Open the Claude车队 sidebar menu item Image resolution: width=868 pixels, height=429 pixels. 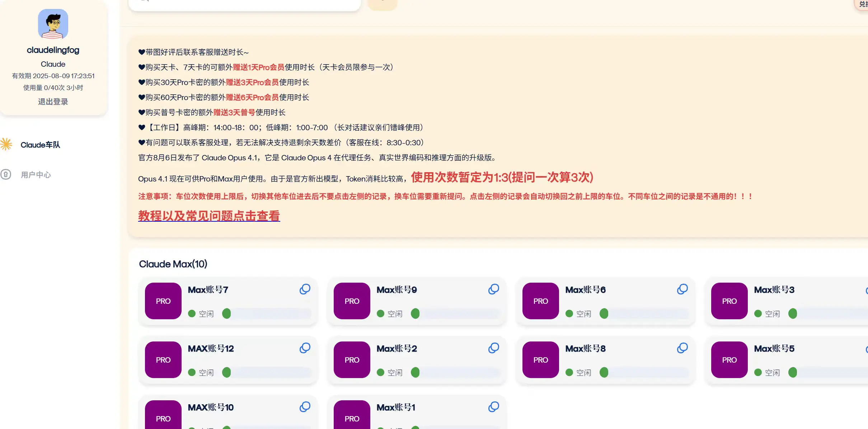[40, 145]
